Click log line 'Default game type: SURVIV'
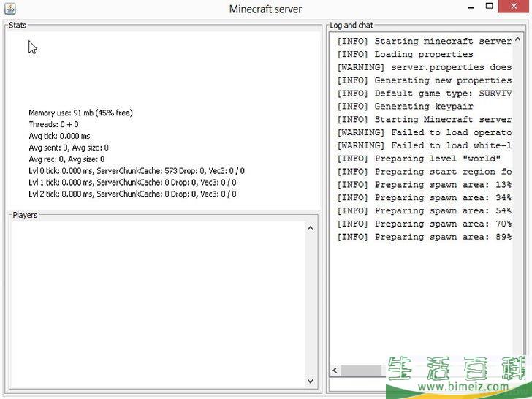Screen dimensions: 532x399 pyautogui.click(x=424, y=94)
